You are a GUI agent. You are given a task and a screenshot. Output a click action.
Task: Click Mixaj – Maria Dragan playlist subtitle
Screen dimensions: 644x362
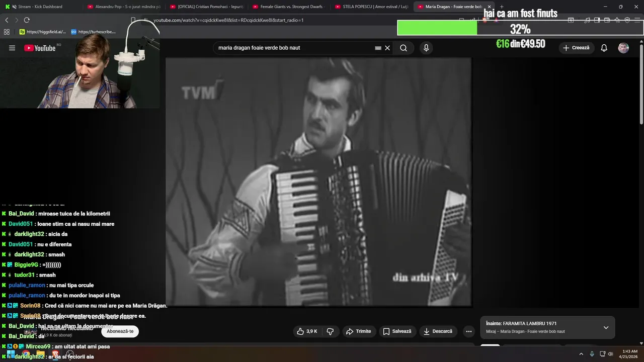525,331
